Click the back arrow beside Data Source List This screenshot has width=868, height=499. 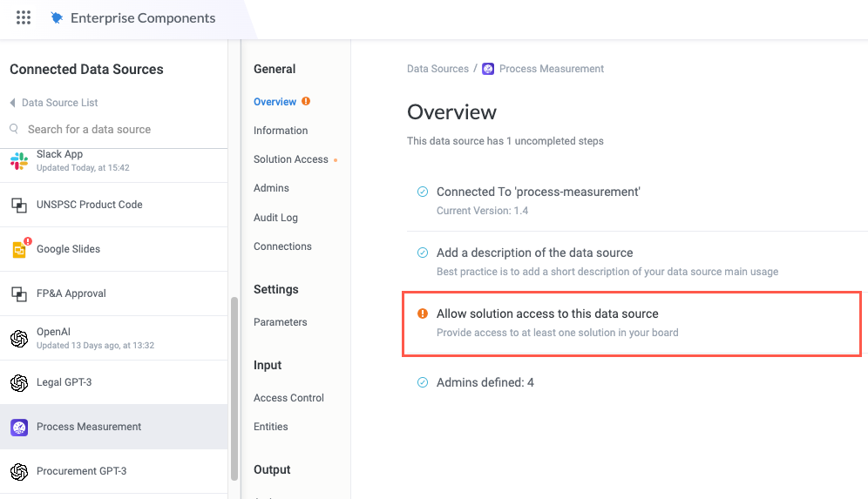13,103
